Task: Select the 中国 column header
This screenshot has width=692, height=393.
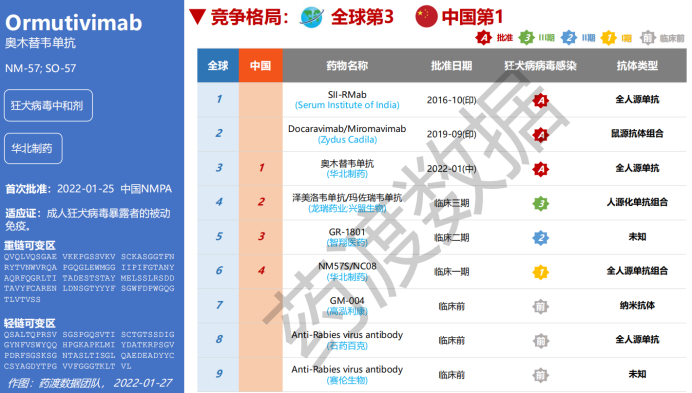Action: pos(260,66)
